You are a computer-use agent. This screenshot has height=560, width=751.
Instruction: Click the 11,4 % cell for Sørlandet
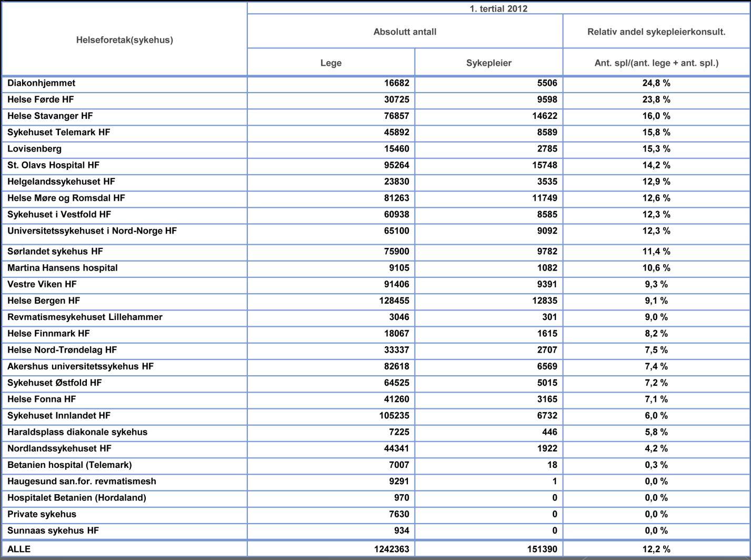click(x=656, y=251)
